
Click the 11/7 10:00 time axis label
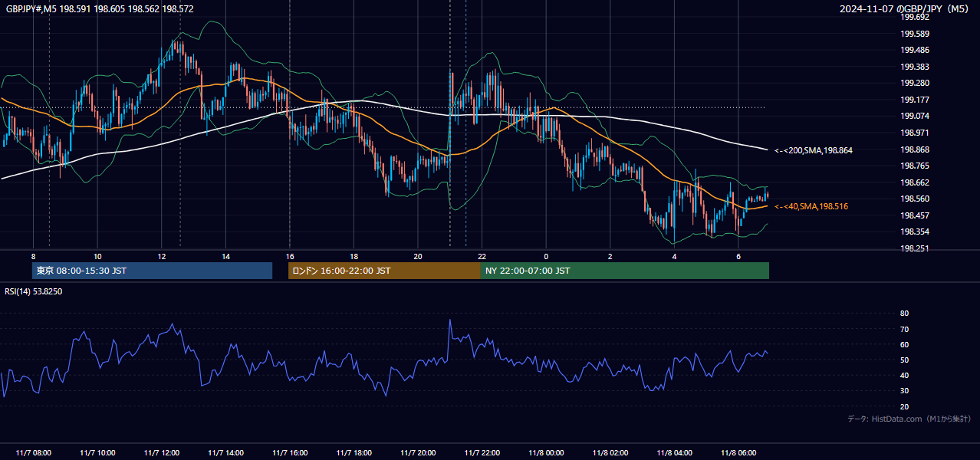[x=97, y=453]
